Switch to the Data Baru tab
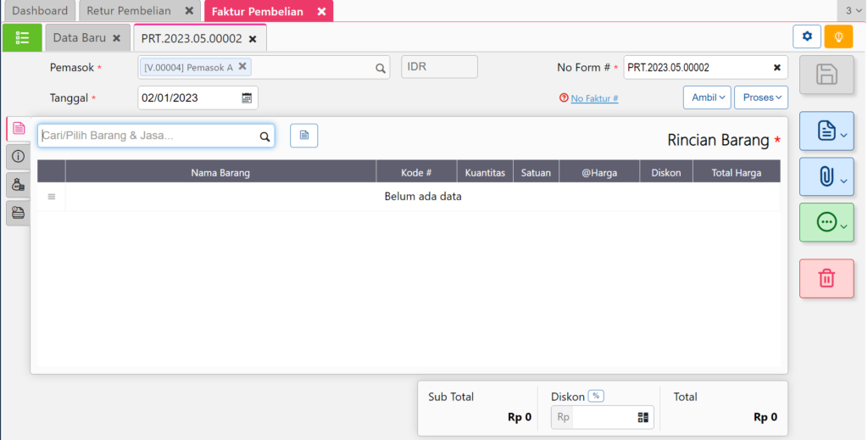 (x=79, y=38)
